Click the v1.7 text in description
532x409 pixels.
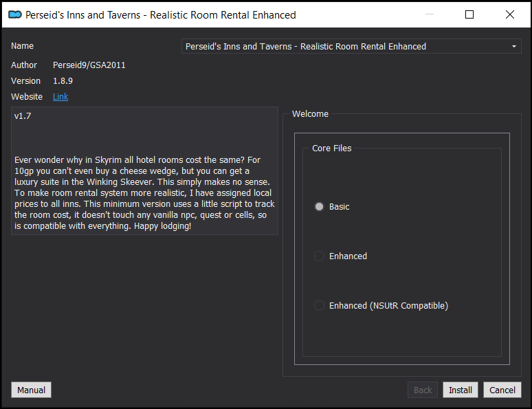23,115
